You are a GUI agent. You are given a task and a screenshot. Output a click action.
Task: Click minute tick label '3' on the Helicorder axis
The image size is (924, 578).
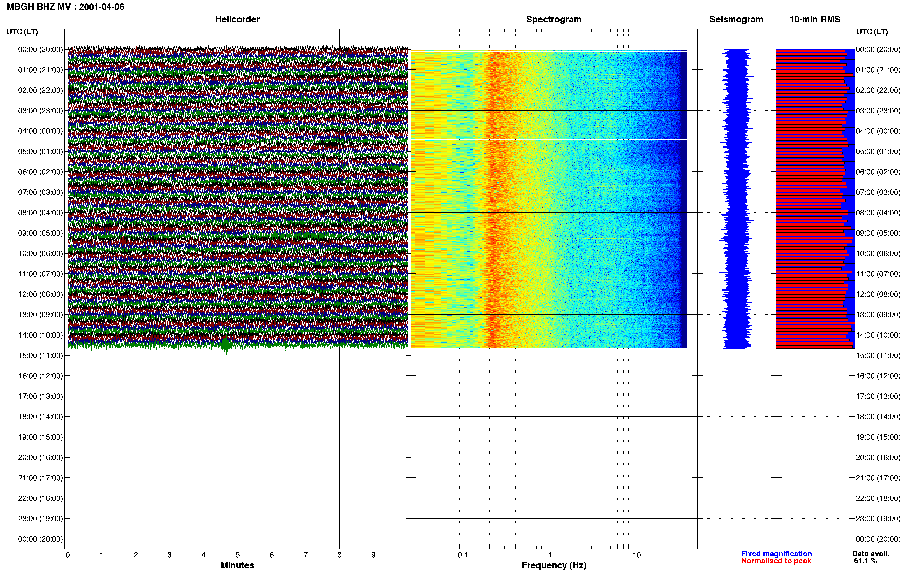click(170, 555)
